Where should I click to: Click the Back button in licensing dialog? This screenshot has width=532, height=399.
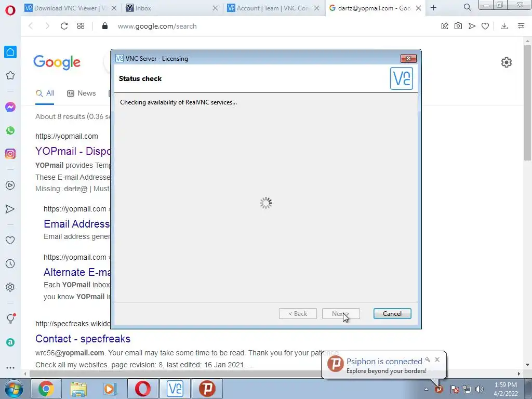pos(298,313)
